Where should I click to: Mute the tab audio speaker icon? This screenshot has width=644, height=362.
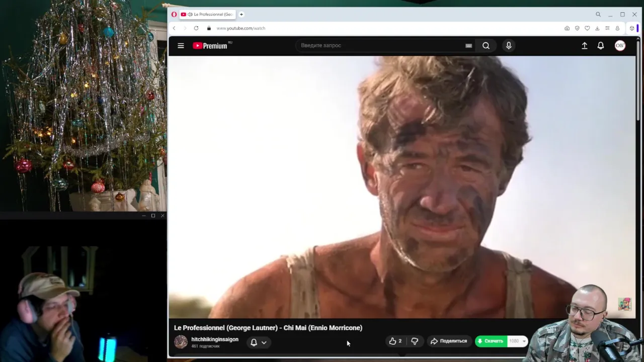click(x=190, y=15)
